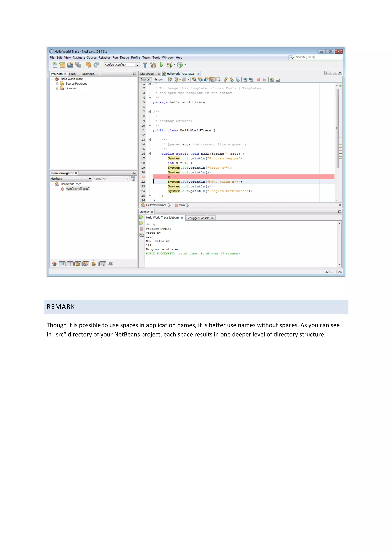
Task: Open the Refactor menu
Action: point(104,57)
